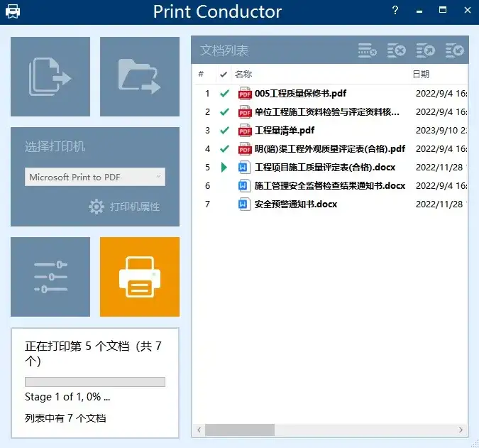Click PDF icon of 明(暗)渠工程外观质量评定表
Image resolution: width=479 pixels, height=448 pixels.
tap(245, 149)
